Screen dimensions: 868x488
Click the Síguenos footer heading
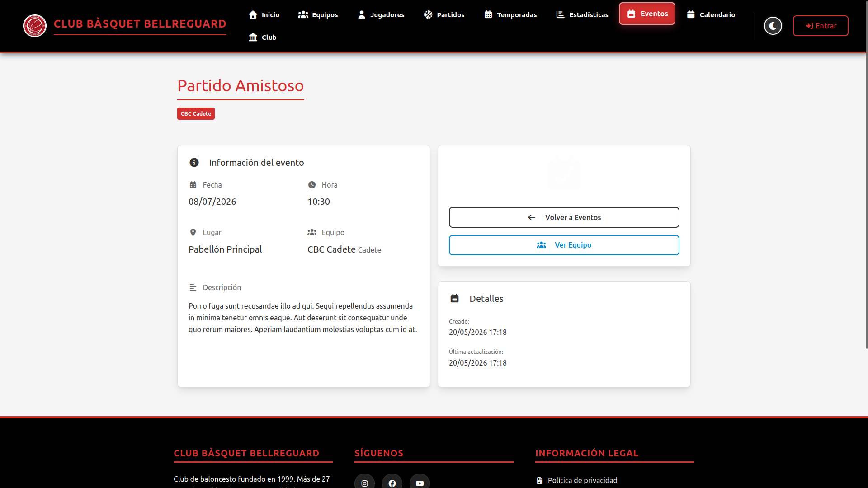click(x=379, y=453)
